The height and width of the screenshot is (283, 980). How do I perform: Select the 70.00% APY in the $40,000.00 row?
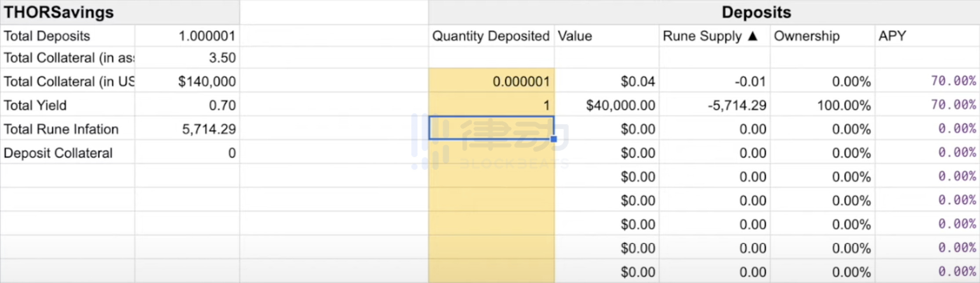coord(928,105)
